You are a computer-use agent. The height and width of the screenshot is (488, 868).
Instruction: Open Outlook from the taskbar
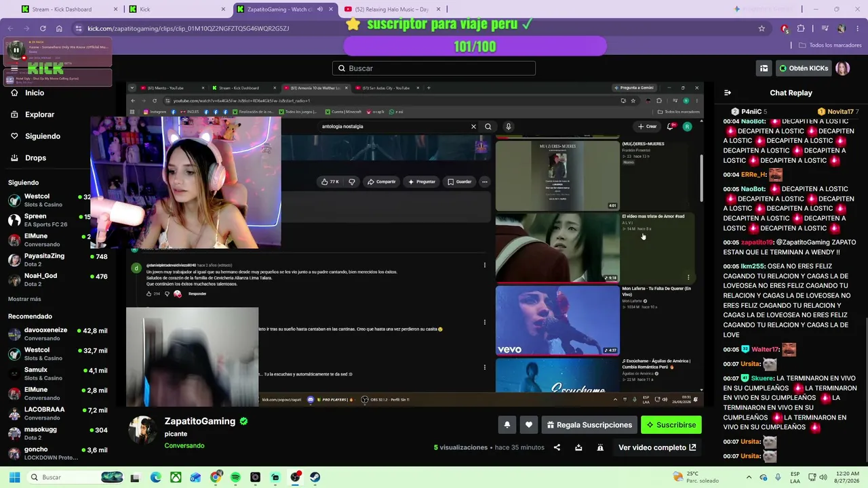[x=195, y=477]
